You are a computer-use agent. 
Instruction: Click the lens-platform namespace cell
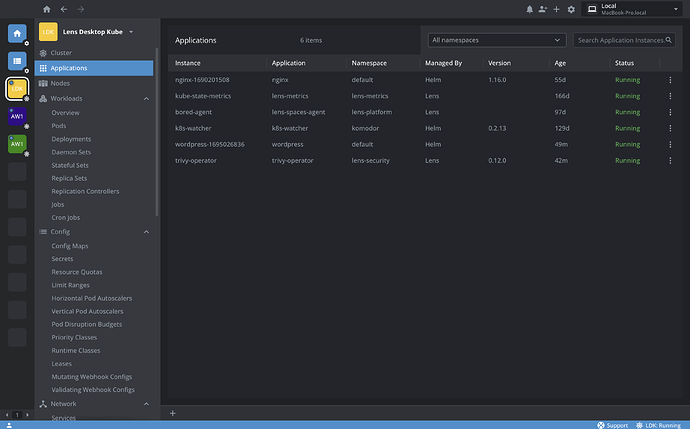coord(371,112)
